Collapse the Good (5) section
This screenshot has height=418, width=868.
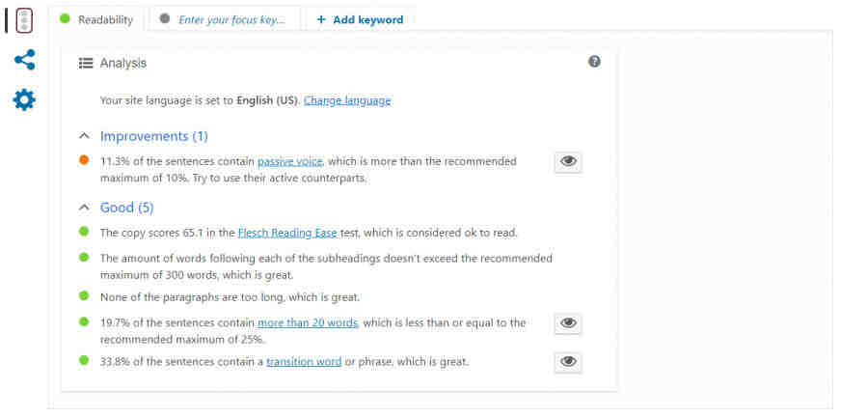[85, 208]
